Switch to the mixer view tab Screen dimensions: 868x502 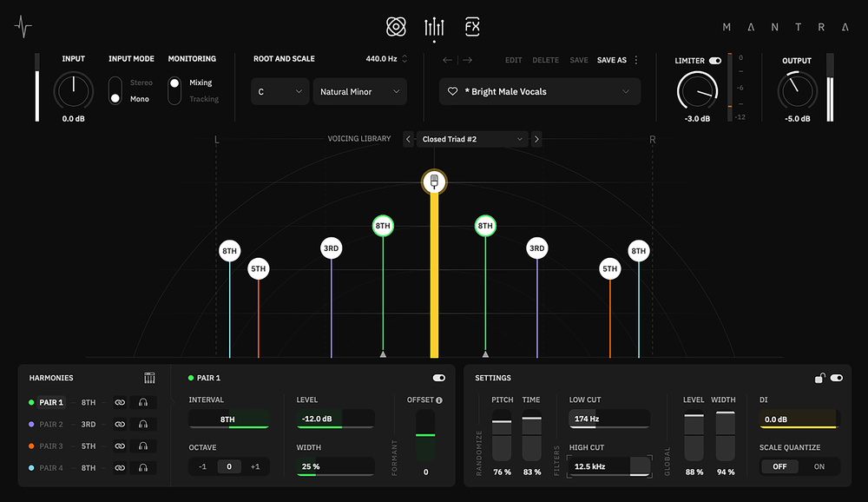coord(434,28)
